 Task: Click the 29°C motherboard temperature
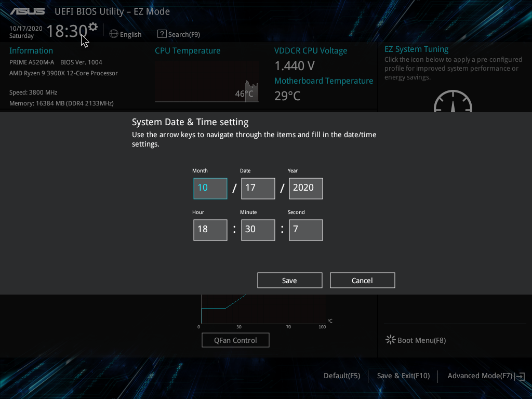tap(287, 96)
